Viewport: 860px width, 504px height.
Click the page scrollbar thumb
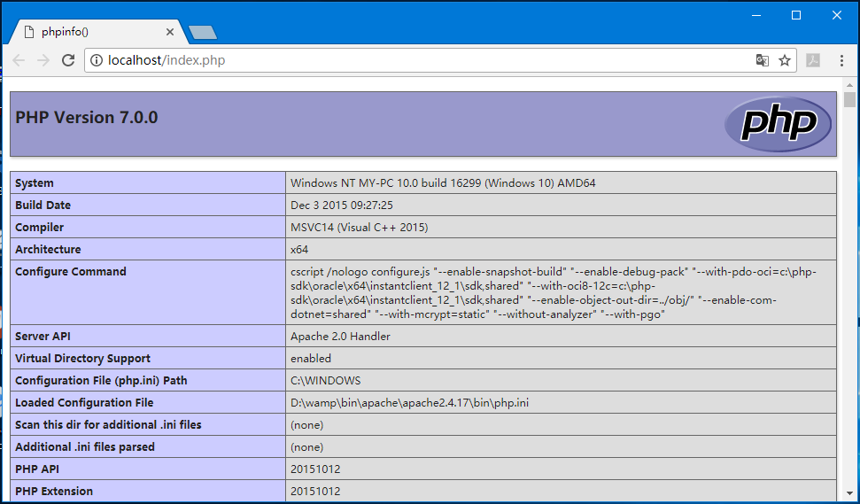[x=849, y=100]
